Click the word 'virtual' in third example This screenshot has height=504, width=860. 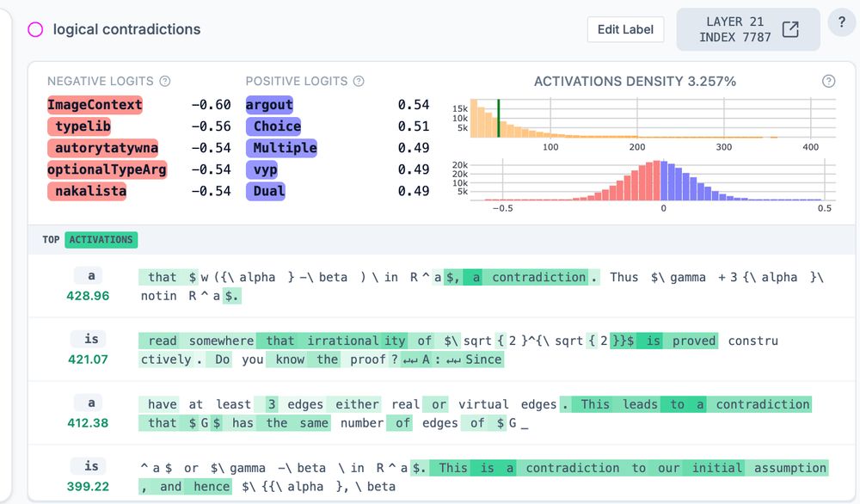[483, 404]
